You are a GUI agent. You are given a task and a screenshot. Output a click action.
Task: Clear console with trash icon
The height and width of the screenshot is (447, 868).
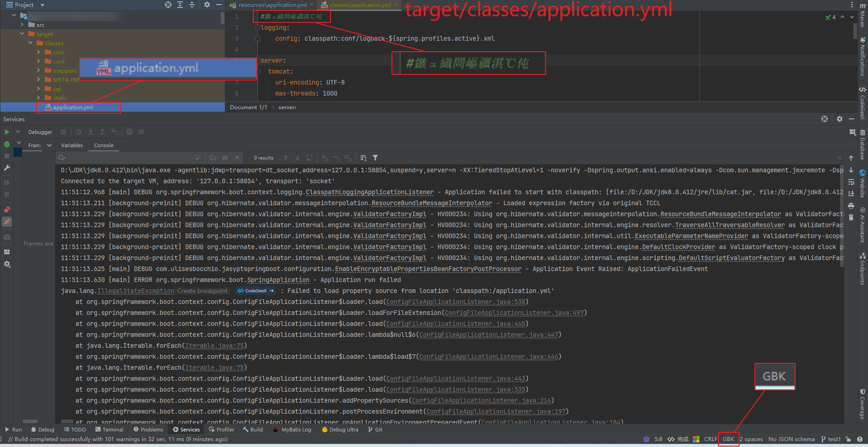[x=851, y=218]
